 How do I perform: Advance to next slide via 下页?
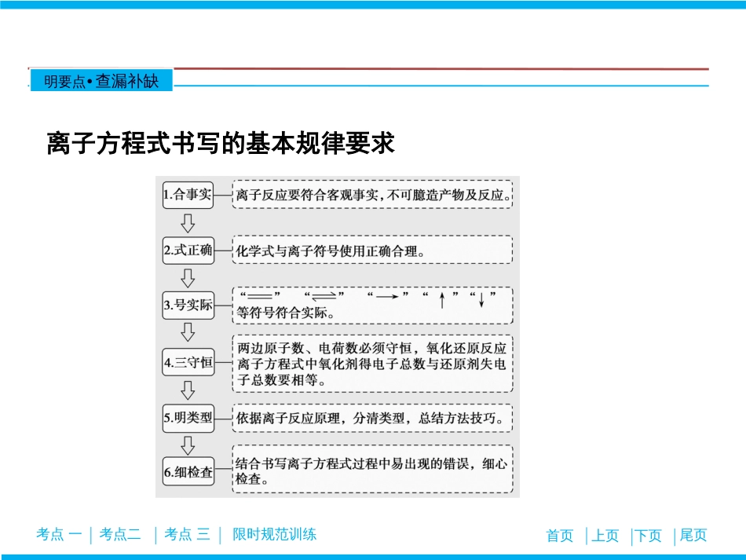(x=649, y=536)
